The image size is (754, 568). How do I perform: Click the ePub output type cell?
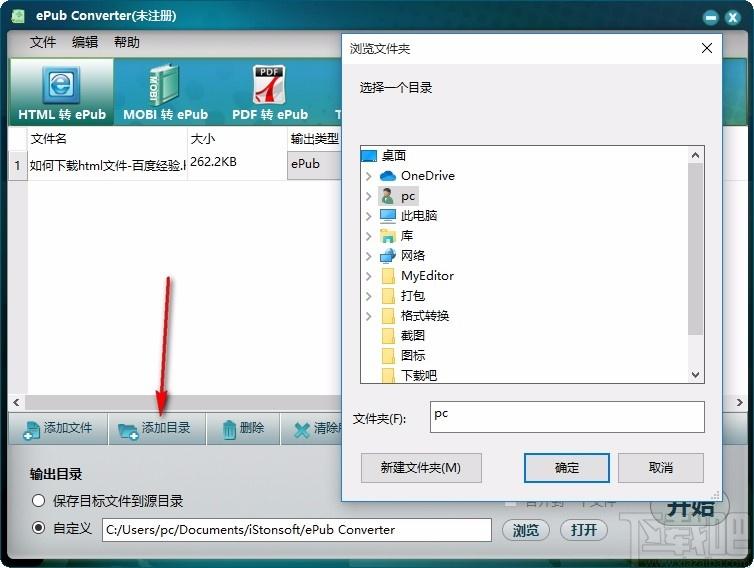(314, 165)
